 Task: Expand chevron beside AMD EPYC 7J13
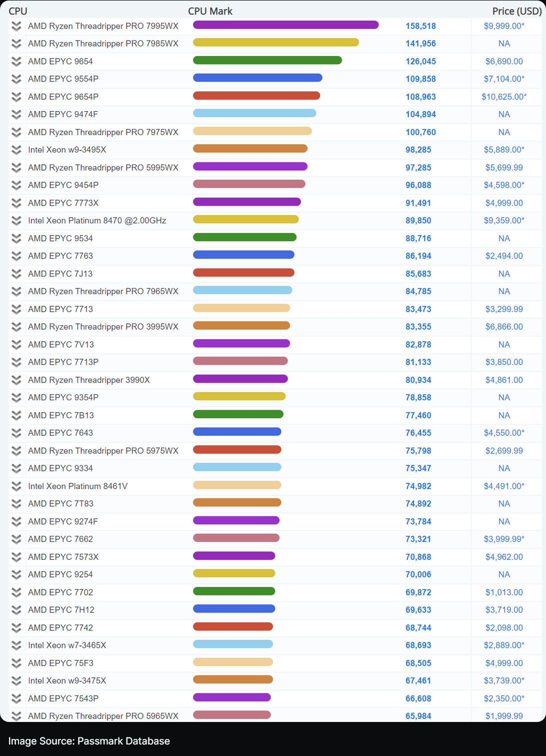(16, 274)
